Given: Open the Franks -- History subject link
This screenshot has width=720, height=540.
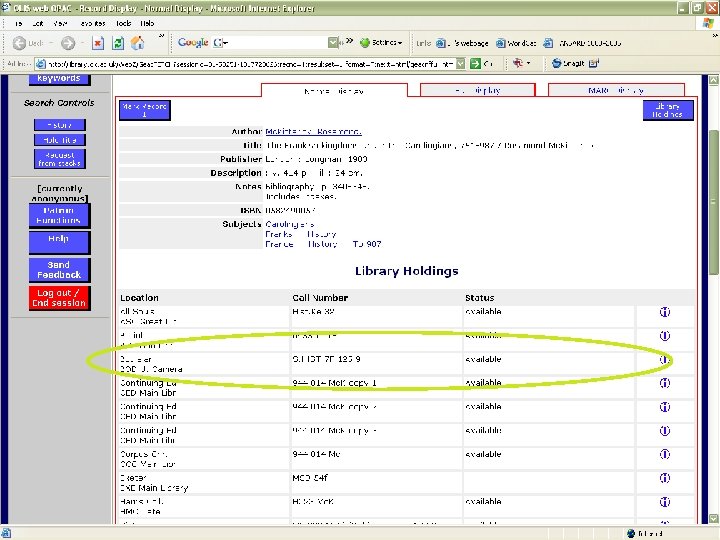Looking at the screenshot, I should tap(301, 234).
